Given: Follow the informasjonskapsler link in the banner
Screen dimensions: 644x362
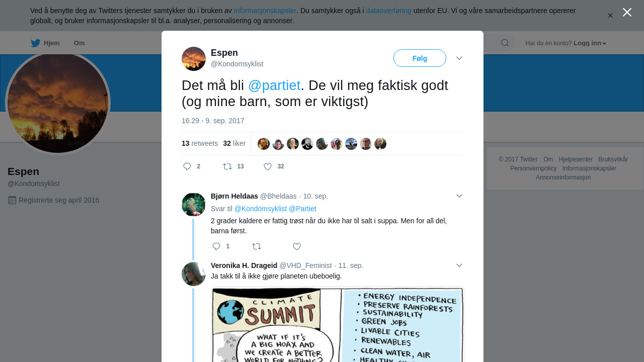Looking at the screenshot, I should pos(265,11).
